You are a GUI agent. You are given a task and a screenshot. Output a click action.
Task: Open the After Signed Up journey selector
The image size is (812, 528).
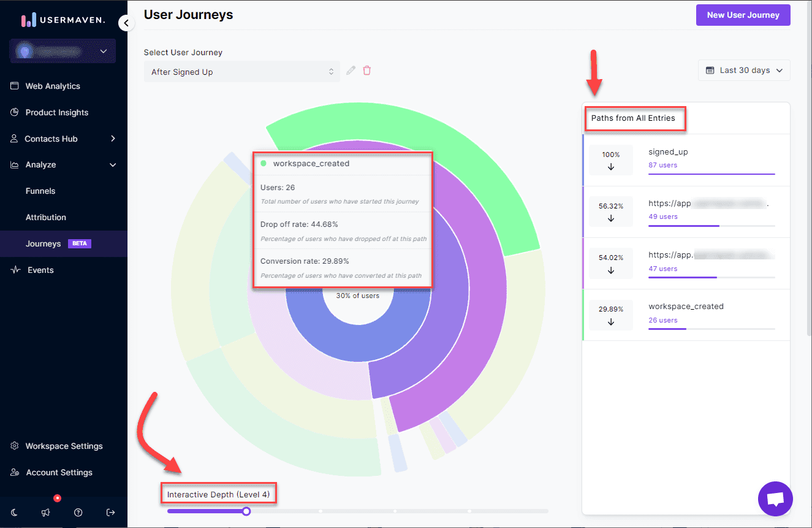(x=242, y=72)
